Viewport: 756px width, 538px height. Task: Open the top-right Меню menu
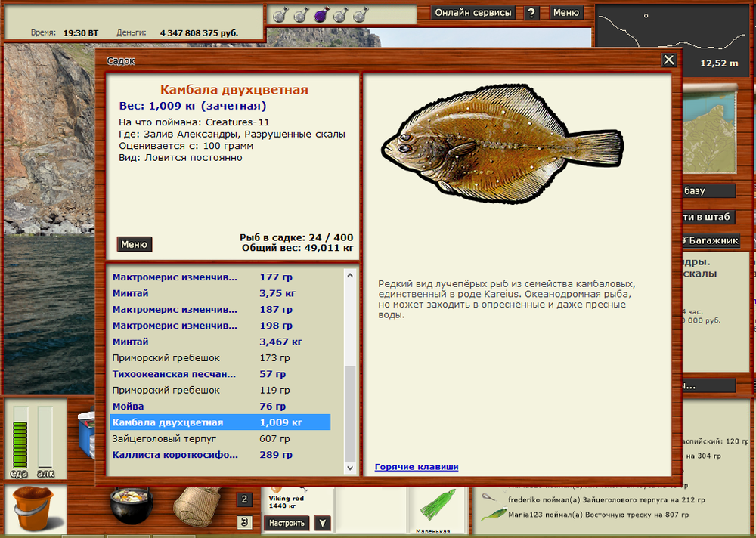pos(566,13)
